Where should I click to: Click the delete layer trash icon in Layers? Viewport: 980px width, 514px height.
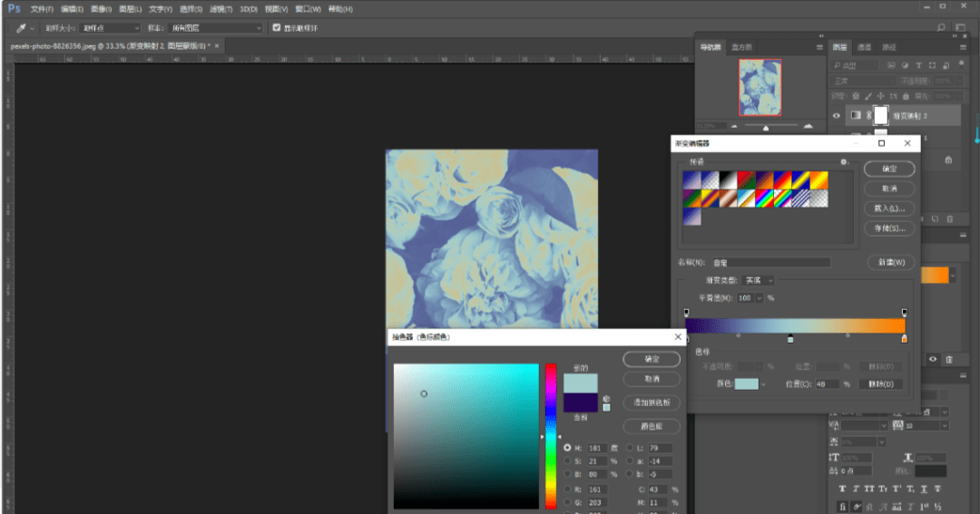(950, 219)
